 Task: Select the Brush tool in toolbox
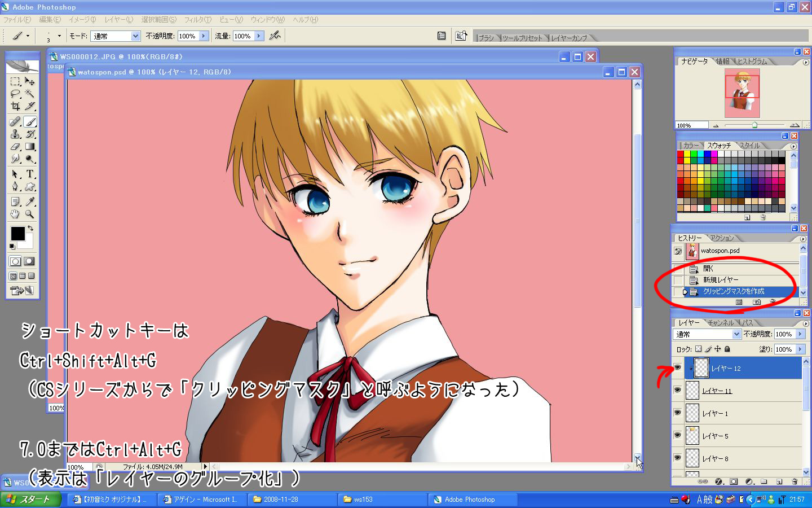click(x=30, y=121)
